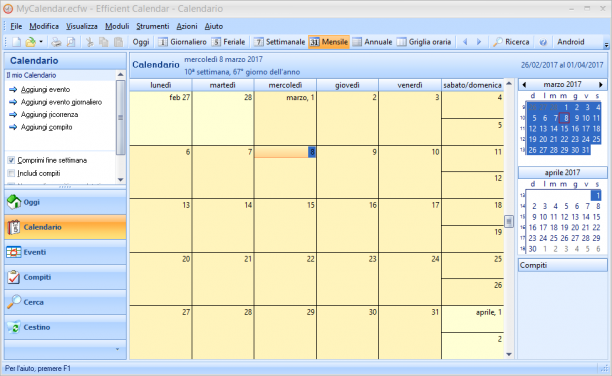Toggle Comprimi fine settimana checkbox

(x=11, y=160)
